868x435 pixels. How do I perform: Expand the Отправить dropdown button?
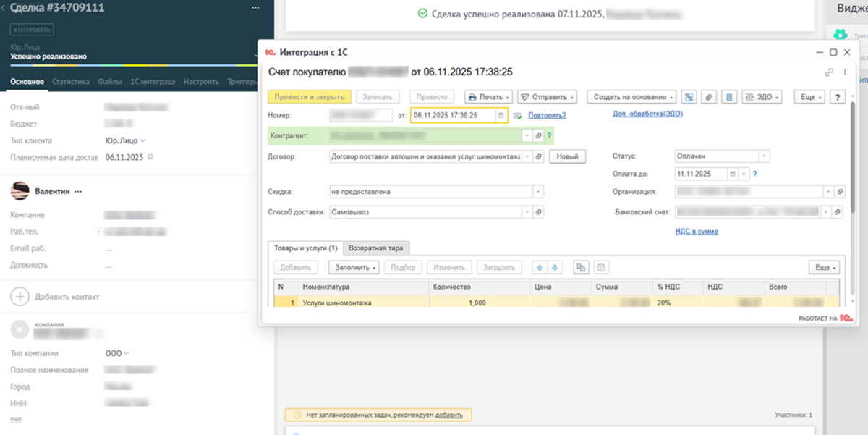coord(547,97)
